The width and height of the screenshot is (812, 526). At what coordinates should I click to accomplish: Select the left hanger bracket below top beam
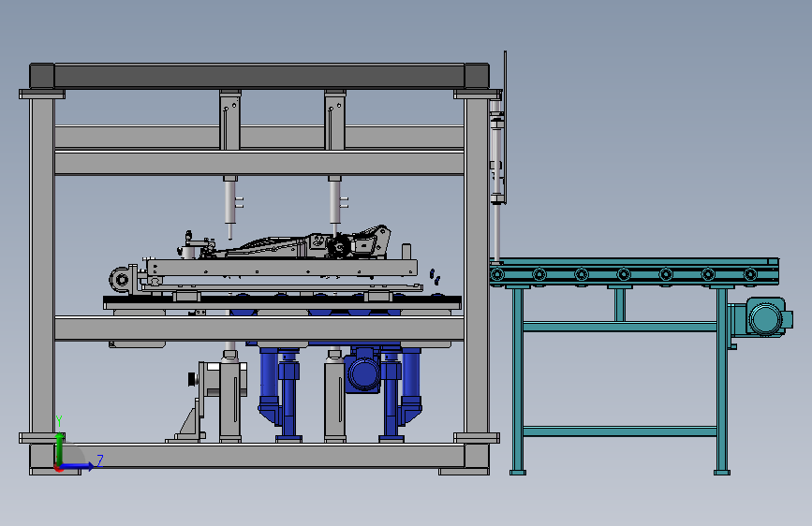pyautogui.click(x=230, y=120)
